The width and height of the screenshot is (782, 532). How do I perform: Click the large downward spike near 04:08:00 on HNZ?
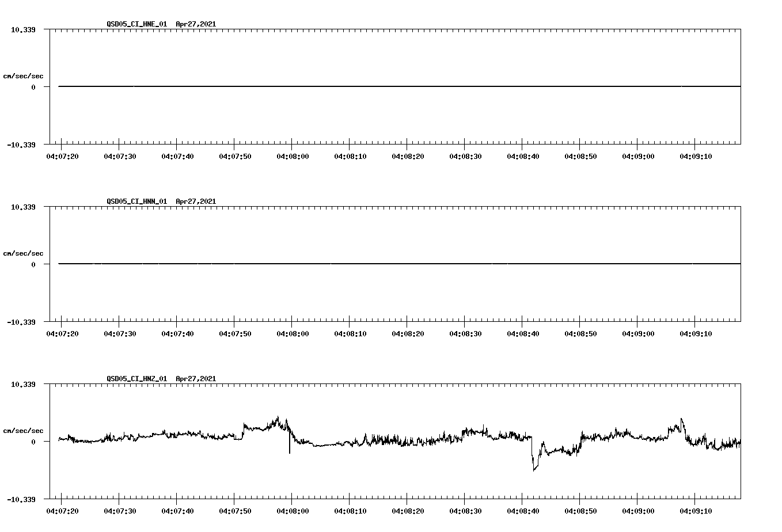(290, 450)
